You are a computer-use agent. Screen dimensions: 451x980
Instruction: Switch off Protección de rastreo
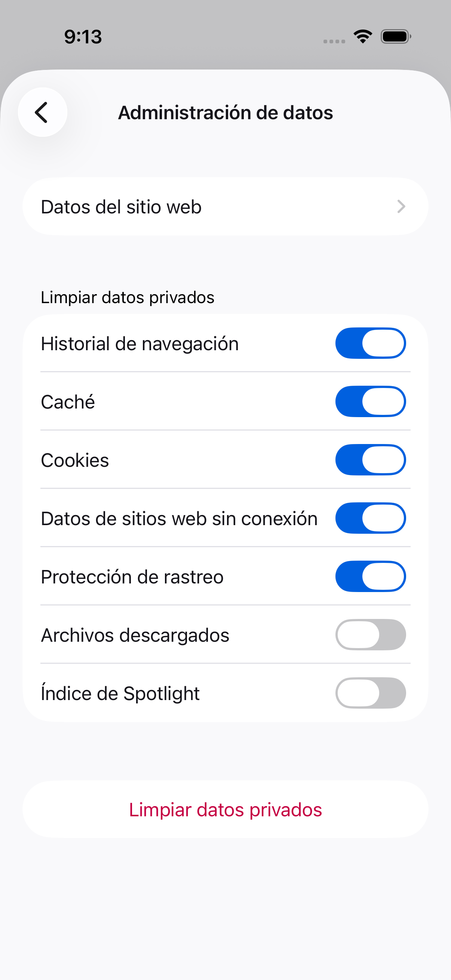click(x=370, y=576)
